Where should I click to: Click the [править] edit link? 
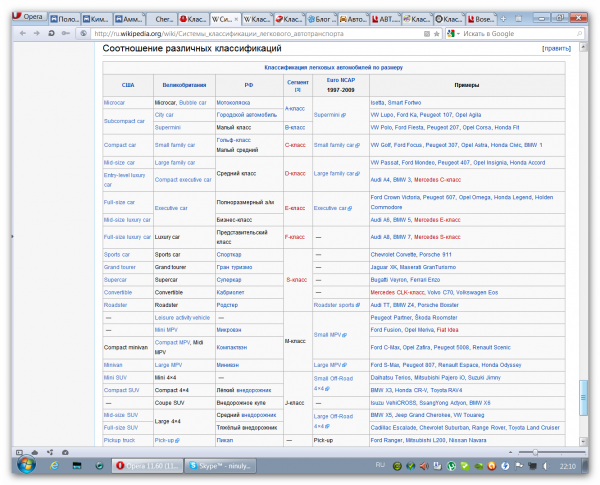click(x=556, y=49)
